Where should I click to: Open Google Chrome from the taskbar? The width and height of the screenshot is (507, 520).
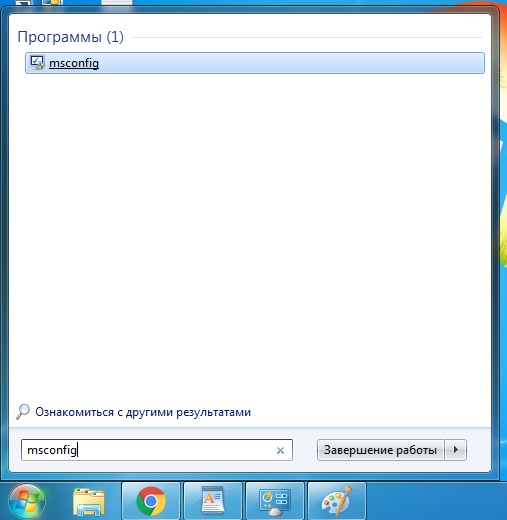[x=151, y=501]
